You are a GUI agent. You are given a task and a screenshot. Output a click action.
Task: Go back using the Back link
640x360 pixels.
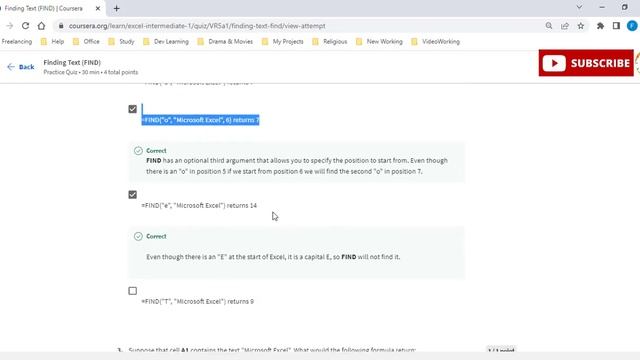point(21,67)
